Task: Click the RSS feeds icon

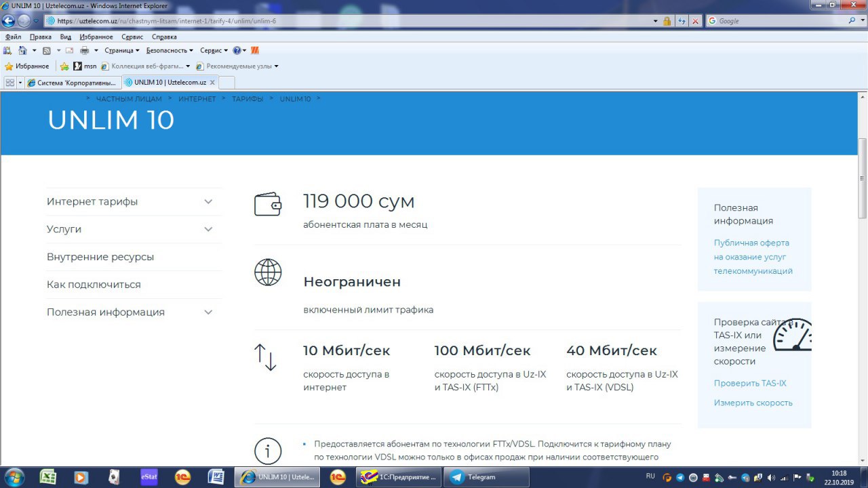Action: click(x=46, y=50)
